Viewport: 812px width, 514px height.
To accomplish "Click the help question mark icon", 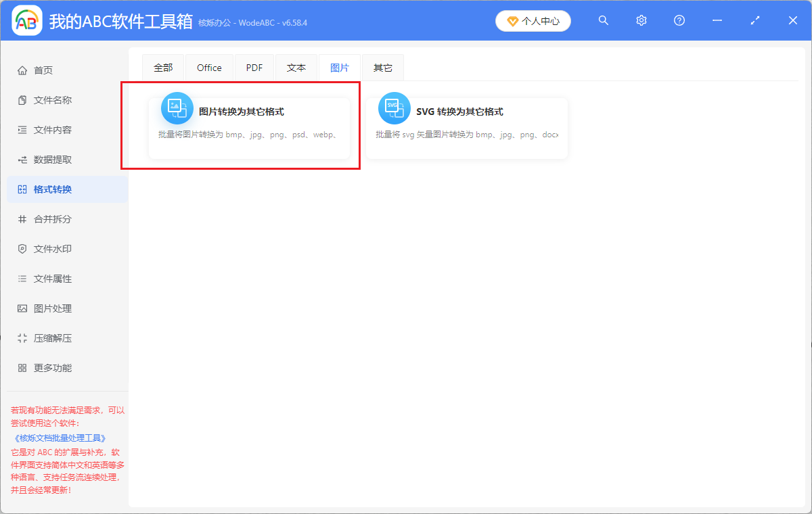I will 679,20.
